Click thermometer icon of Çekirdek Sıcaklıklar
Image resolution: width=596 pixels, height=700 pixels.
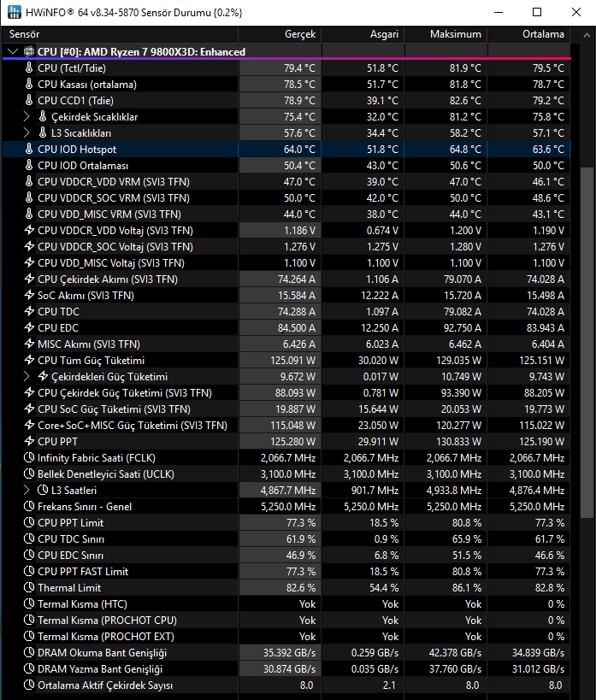click(43, 116)
